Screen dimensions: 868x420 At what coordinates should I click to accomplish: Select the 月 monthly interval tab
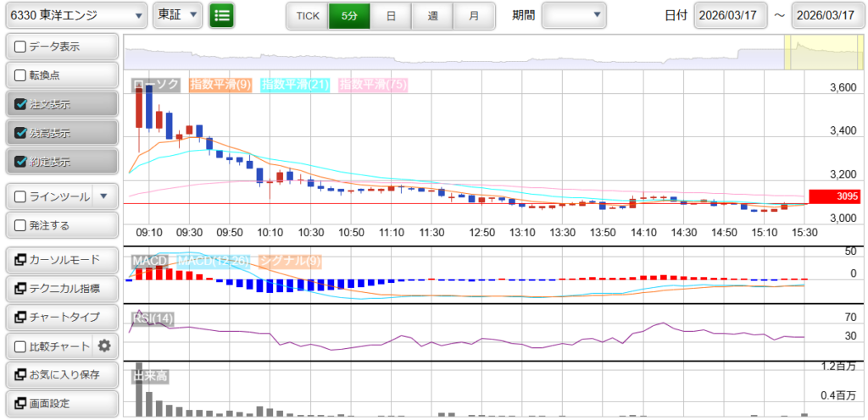coord(474,15)
